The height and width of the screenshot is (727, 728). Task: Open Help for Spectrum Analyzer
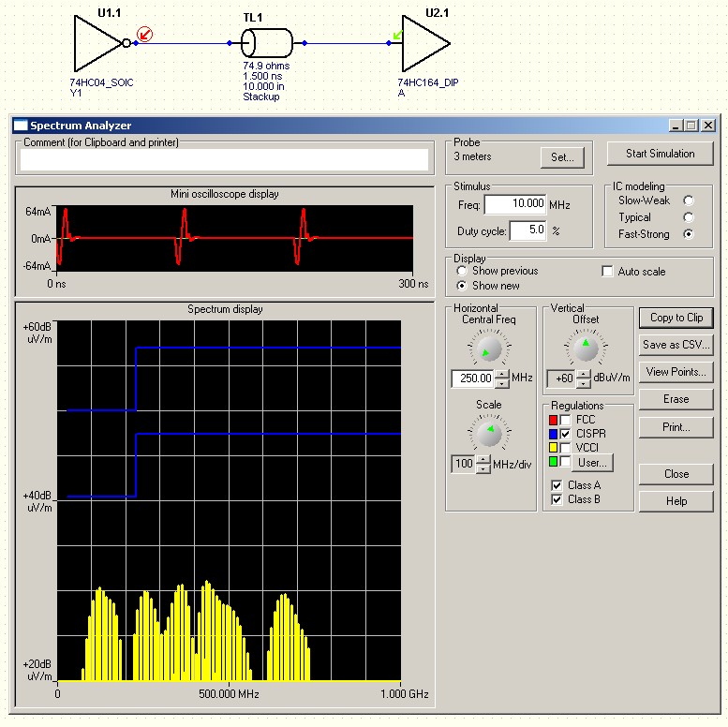[676, 501]
